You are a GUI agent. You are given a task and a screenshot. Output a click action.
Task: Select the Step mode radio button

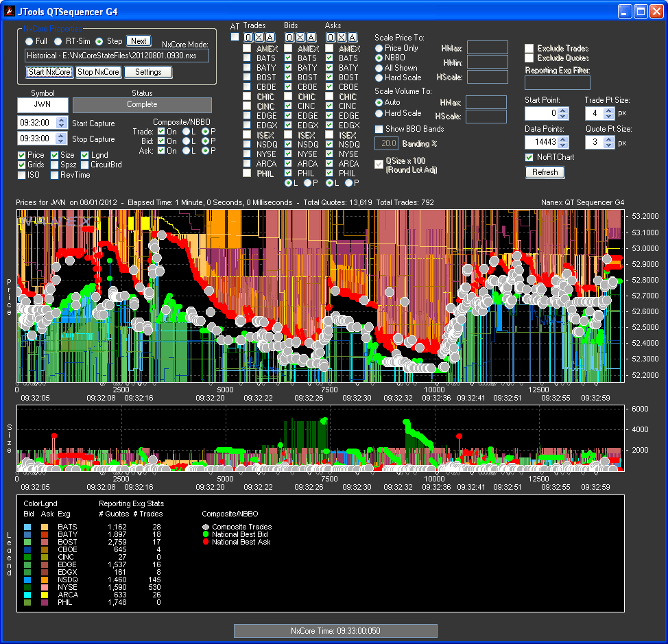tap(99, 41)
